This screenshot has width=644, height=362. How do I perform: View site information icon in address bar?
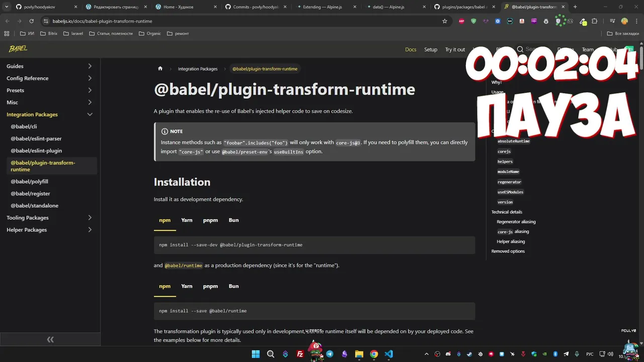coord(46,21)
